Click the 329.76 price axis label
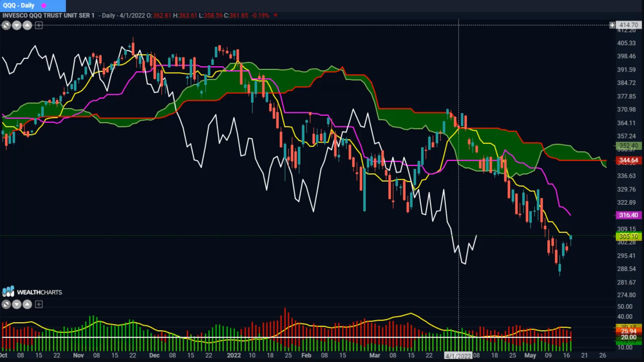This screenshot has height=362, width=644. (x=627, y=189)
